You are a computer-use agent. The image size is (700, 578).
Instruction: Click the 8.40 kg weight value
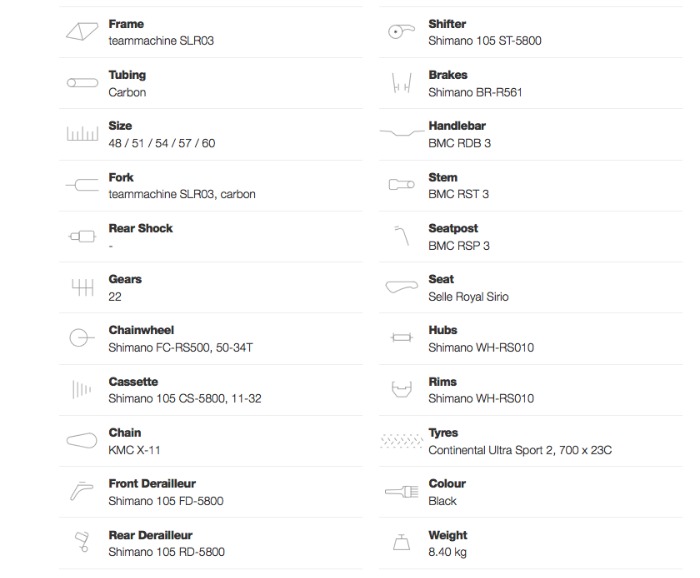pyautogui.click(x=447, y=553)
